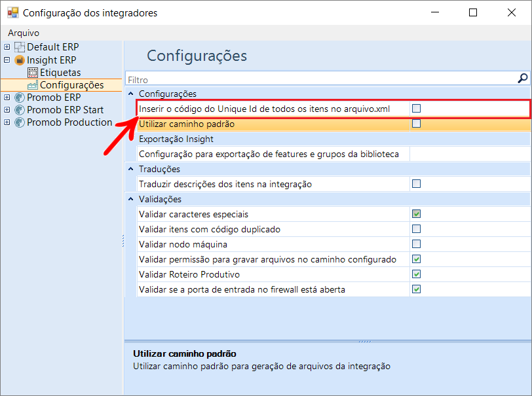This screenshot has width=532, height=396.
Task: Click the Default ERP tree icon
Action: [20, 47]
